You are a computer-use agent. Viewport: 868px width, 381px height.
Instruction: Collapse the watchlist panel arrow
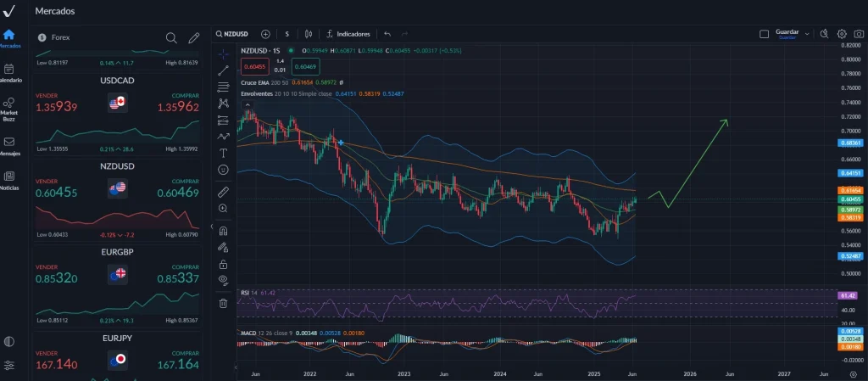pyautogui.click(x=211, y=227)
